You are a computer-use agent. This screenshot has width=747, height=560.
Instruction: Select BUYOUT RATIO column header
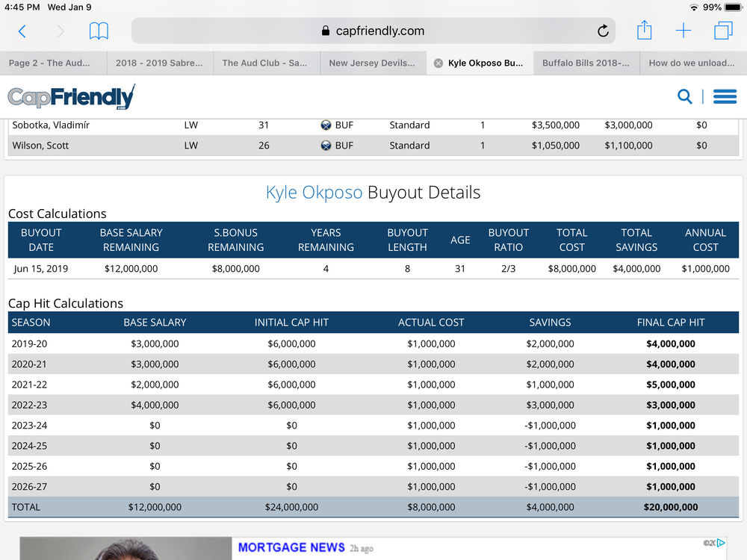[508, 240]
